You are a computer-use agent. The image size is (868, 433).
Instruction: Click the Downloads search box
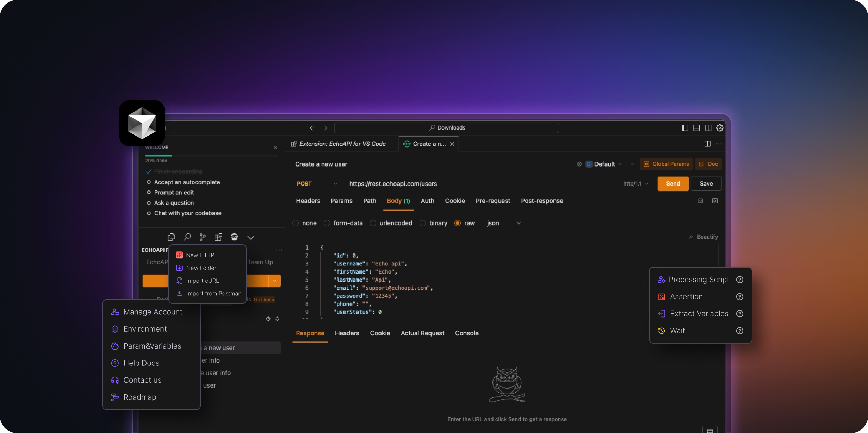tap(446, 128)
